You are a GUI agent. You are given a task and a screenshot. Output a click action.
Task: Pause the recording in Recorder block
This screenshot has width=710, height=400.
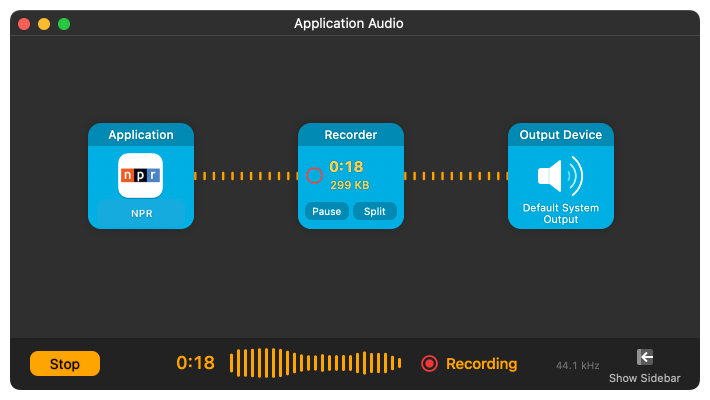tap(326, 212)
